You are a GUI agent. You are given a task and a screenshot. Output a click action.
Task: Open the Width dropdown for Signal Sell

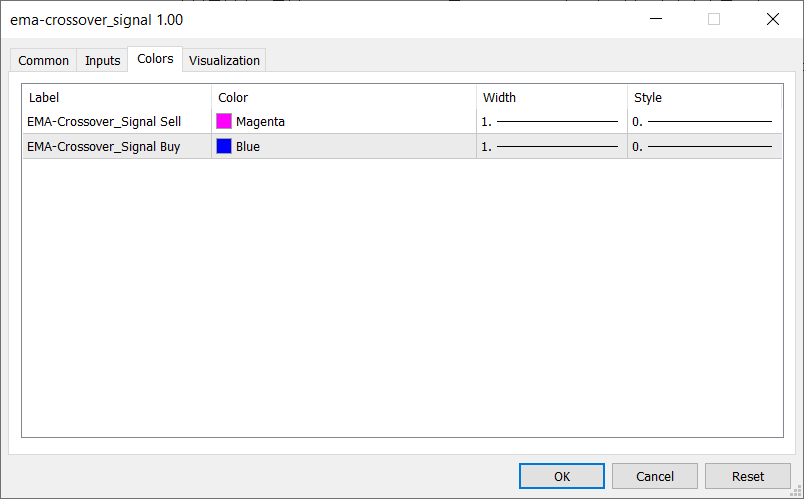click(551, 121)
